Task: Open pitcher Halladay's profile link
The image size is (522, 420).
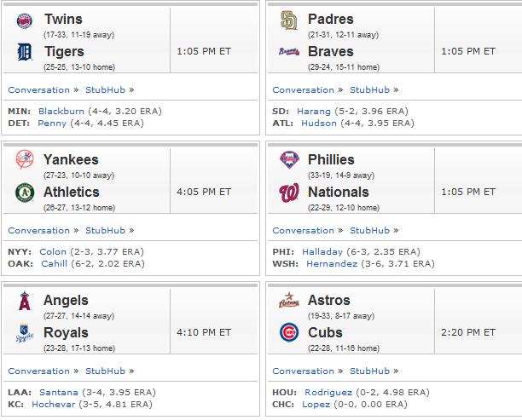Action: coord(322,251)
